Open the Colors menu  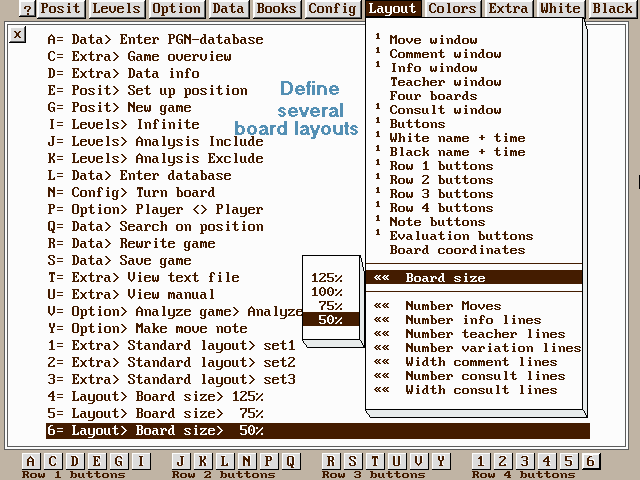click(x=452, y=9)
